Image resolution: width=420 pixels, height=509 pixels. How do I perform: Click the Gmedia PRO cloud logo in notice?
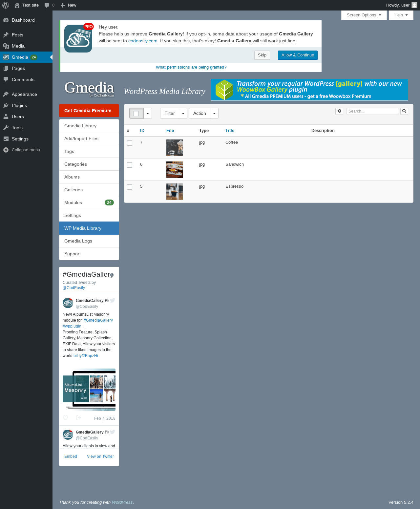tap(79, 38)
